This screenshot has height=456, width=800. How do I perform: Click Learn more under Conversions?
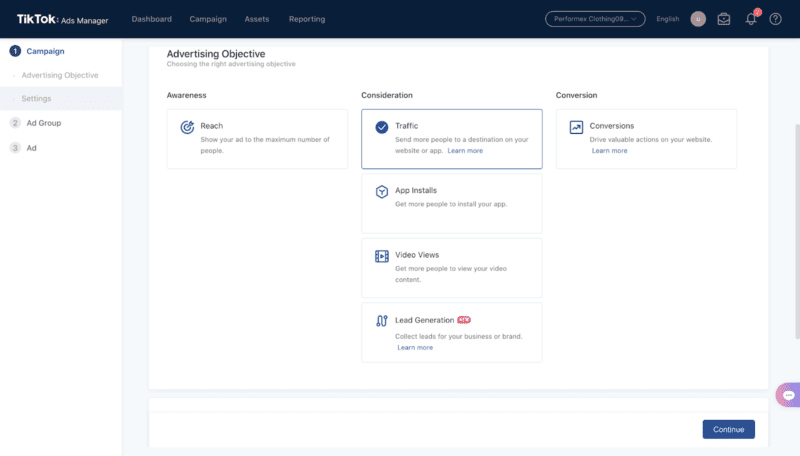point(609,151)
